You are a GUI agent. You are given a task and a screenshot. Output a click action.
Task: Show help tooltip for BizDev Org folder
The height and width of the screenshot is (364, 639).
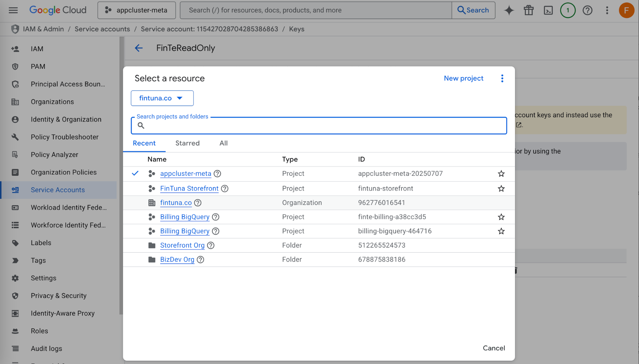pyautogui.click(x=200, y=259)
